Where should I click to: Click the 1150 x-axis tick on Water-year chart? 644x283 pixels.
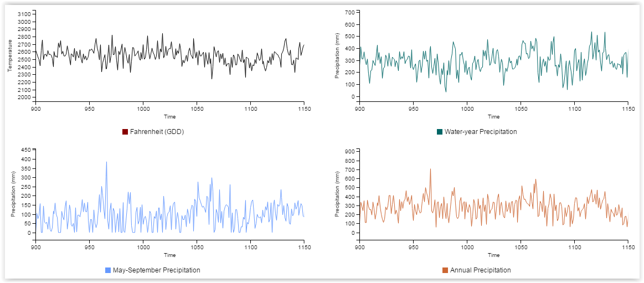627,109
